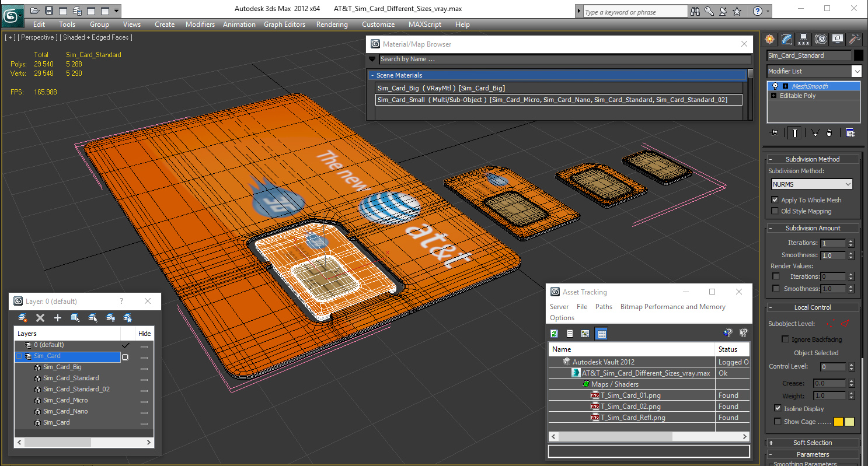Collapse the Sim_Card layer tree
Viewport: 868px width, 466px height.
[x=19, y=356]
